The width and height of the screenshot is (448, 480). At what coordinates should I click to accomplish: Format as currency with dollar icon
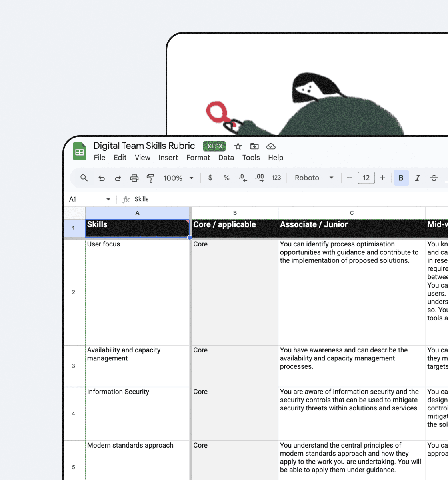coord(210,178)
